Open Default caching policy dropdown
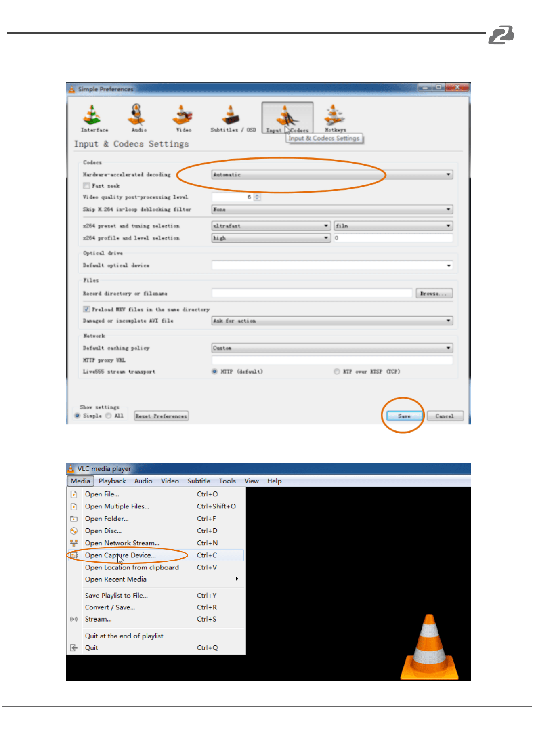The width and height of the screenshot is (535, 756). (332, 348)
